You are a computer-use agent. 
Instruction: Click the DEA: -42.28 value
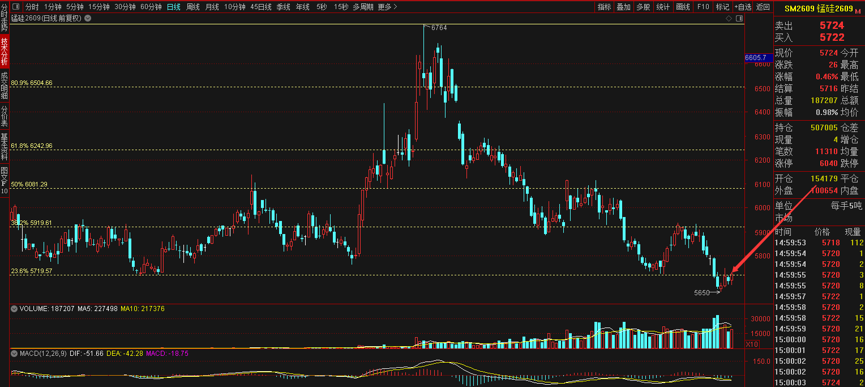125,353
